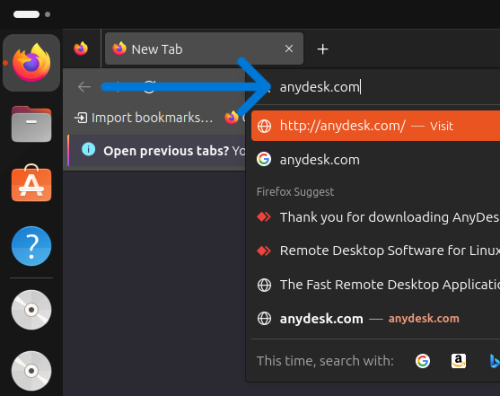This screenshot has width=500, height=396.
Task: Search this time with Amazon icon
Action: 459,361
